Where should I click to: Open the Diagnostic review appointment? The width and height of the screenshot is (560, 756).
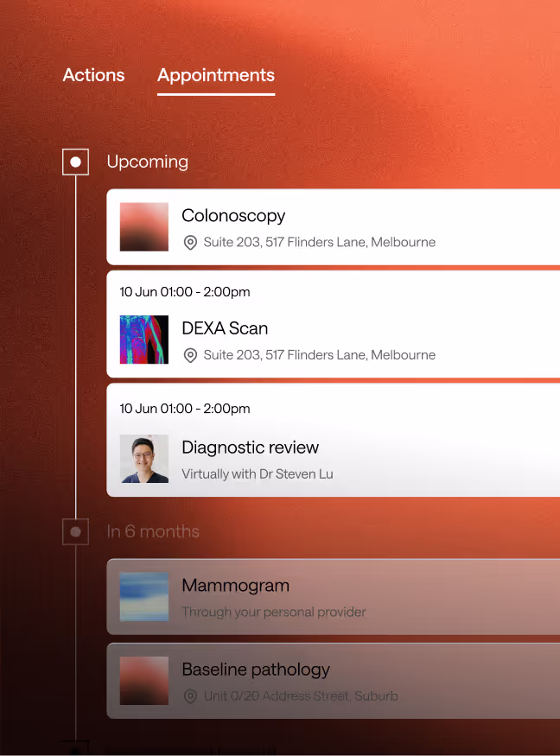tap(250, 448)
